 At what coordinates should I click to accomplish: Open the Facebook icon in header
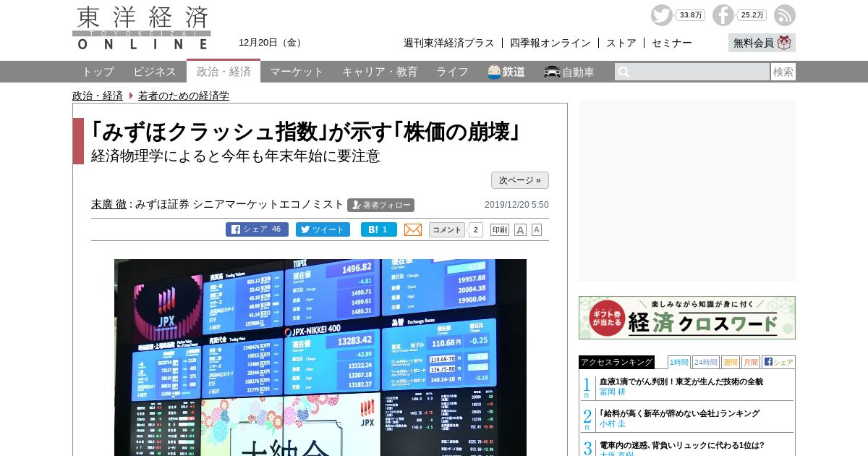coord(723,15)
